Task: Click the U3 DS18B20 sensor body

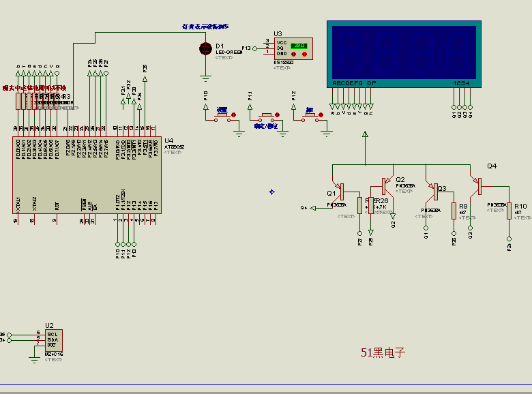Action: [293, 49]
